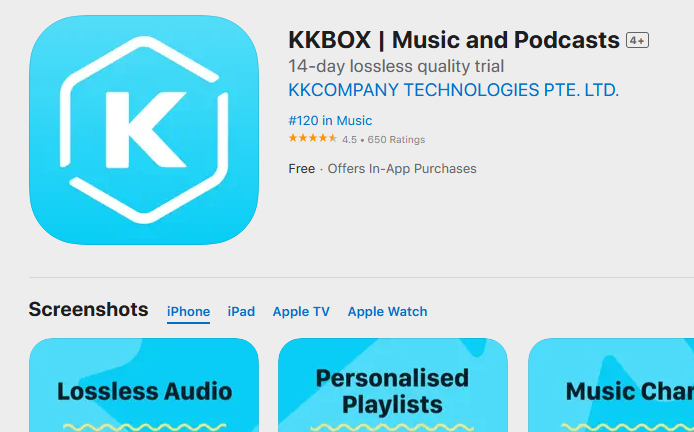
Task: Switch to iPad screenshots tab
Action: coord(241,312)
